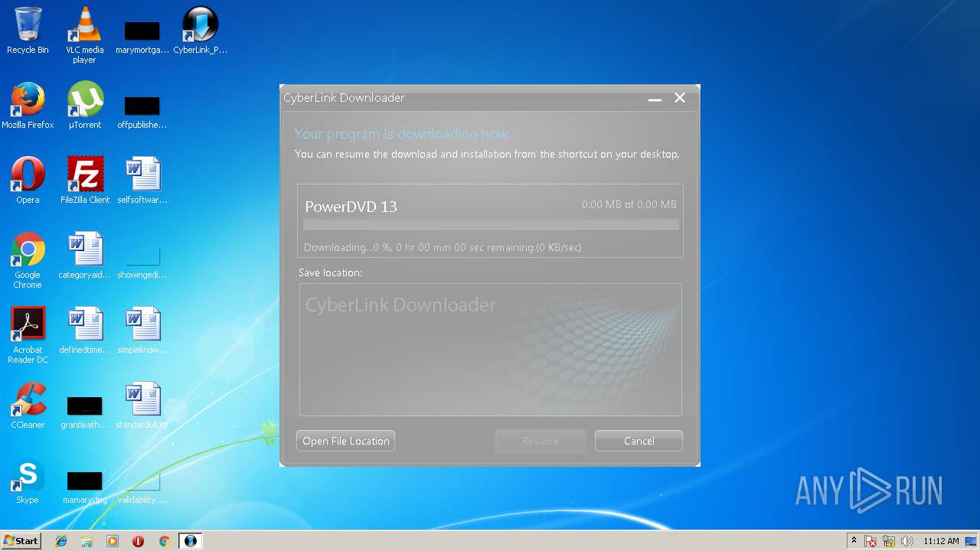Open Acrobat Reader DC shortcut
The width and height of the screenshot is (980, 551).
(x=28, y=335)
